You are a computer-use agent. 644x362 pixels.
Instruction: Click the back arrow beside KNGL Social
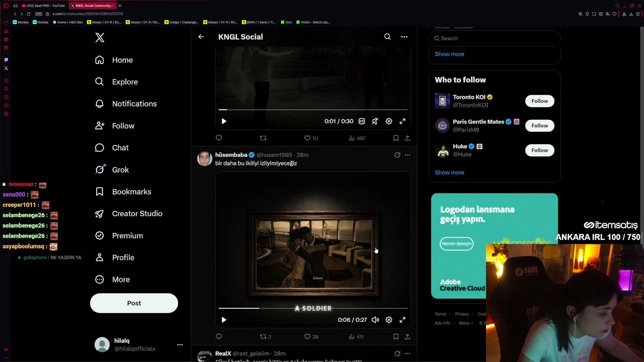[x=201, y=37]
